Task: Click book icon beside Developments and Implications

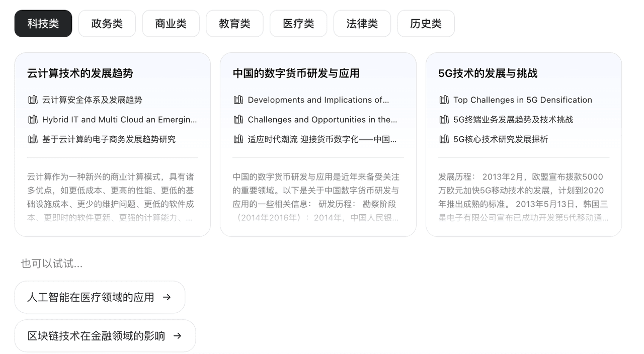Action: 238,100
